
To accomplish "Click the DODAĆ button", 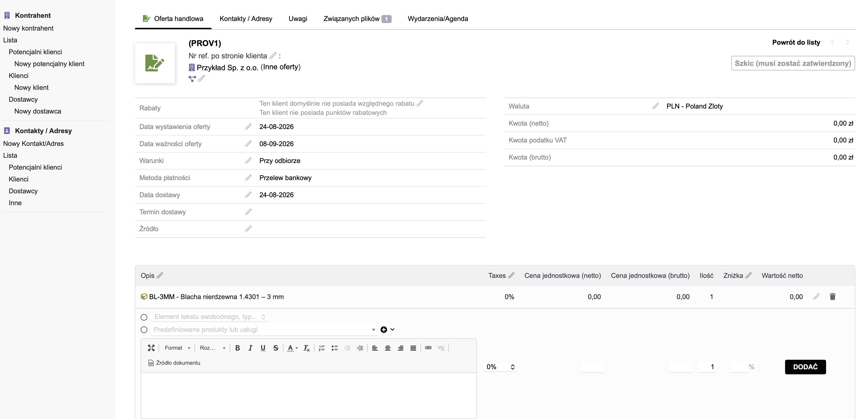I will (x=805, y=367).
